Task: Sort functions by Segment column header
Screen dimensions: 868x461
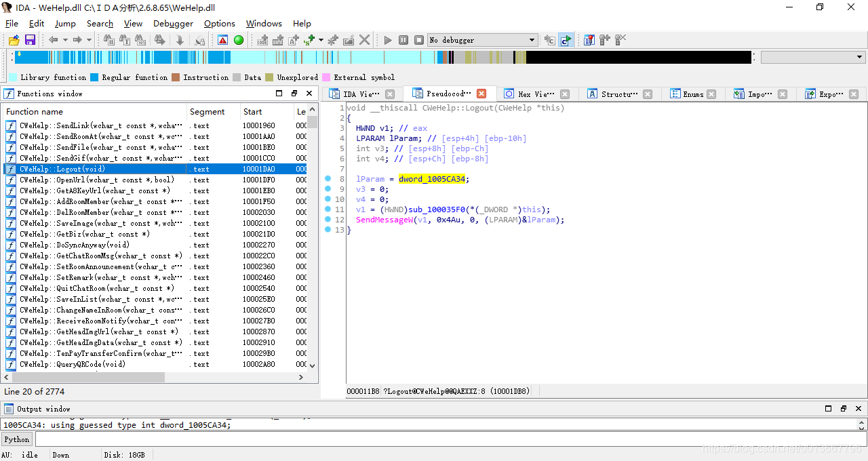Action: pyautogui.click(x=214, y=112)
